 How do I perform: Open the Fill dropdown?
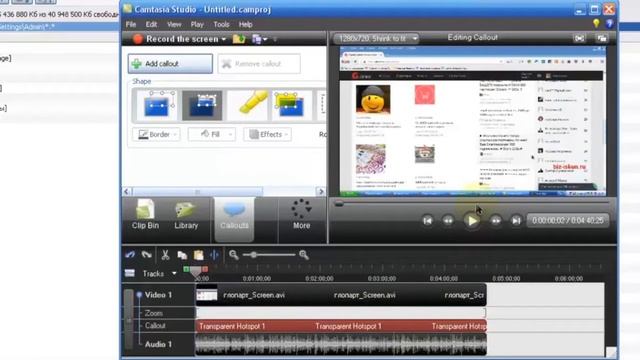coord(211,134)
